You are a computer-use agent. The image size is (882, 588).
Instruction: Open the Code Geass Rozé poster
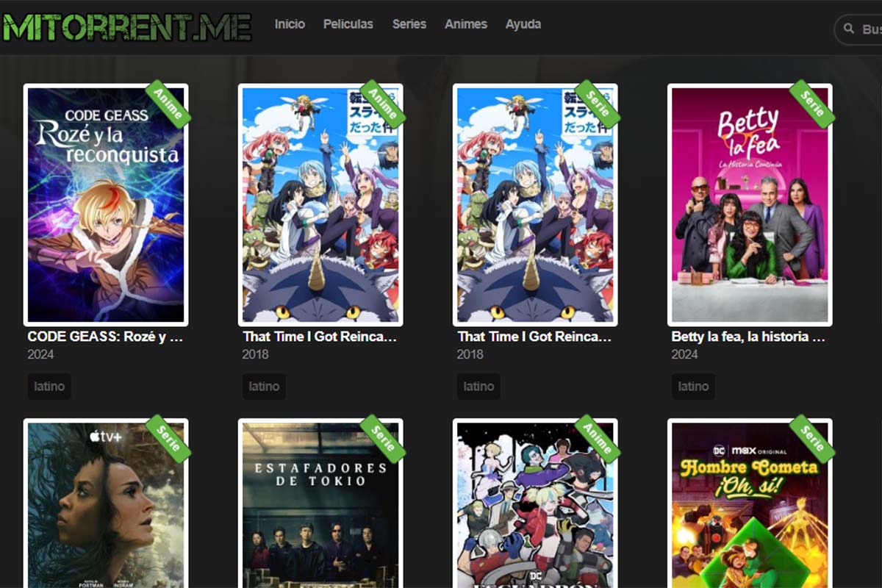[x=106, y=204]
